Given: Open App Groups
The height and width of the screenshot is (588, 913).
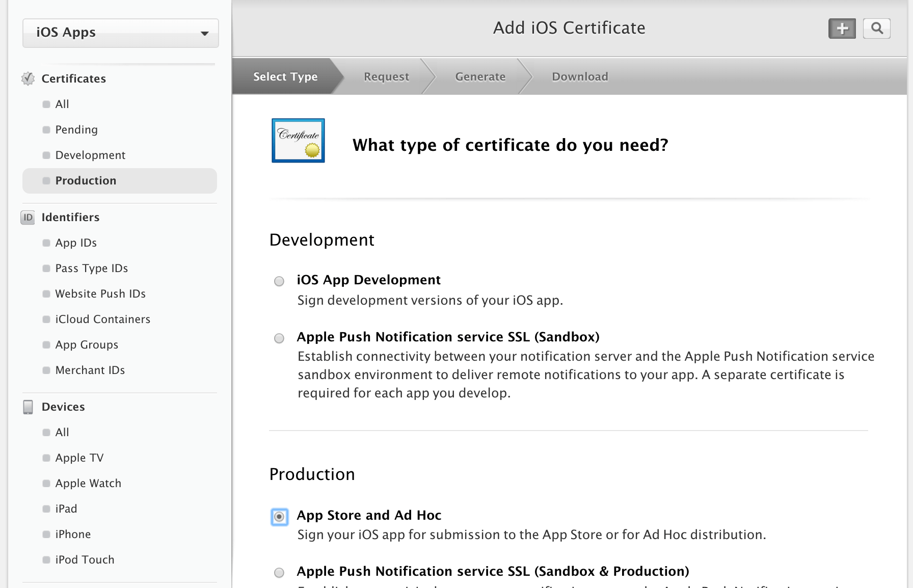Looking at the screenshot, I should 87,344.
